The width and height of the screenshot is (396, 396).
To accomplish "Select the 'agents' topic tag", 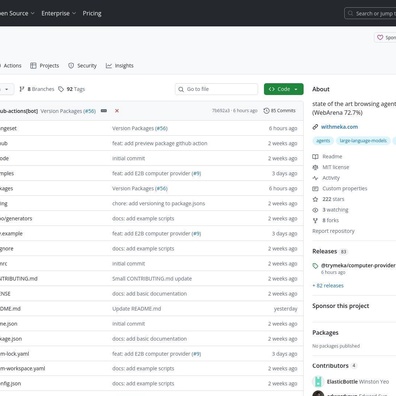I will pyautogui.click(x=323, y=141).
